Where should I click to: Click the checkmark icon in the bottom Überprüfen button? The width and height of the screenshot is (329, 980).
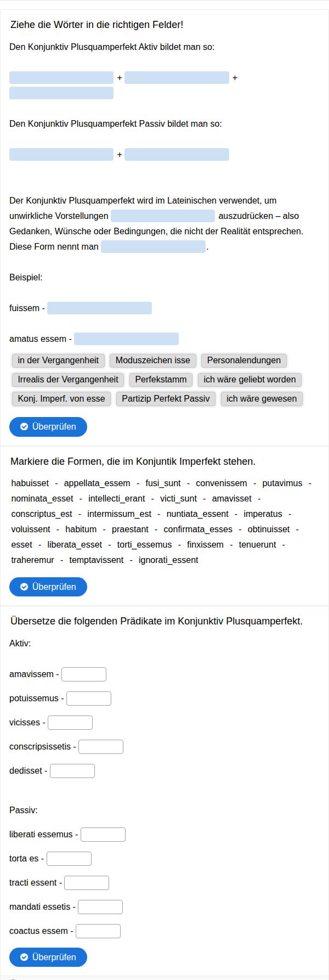tap(24, 957)
